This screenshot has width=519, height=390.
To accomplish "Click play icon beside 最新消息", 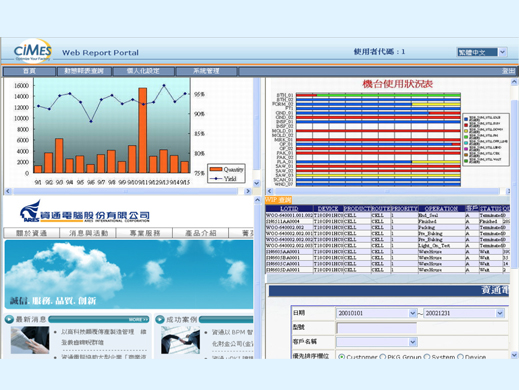I will click(x=9, y=319).
